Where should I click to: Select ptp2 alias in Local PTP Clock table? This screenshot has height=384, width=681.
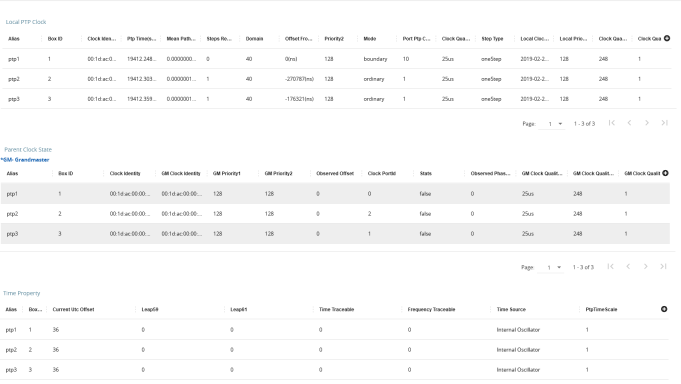pos(14,79)
